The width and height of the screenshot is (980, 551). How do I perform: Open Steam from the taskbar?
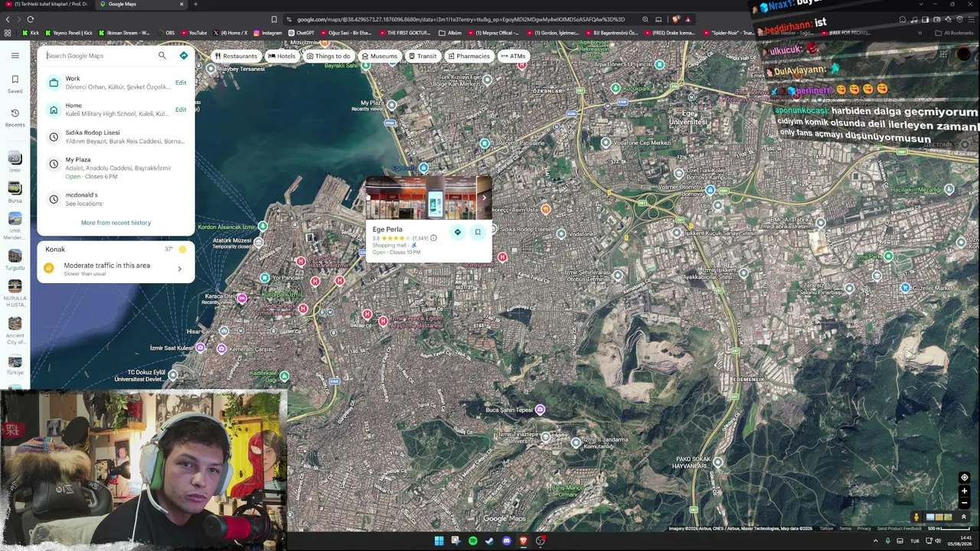pyautogui.click(x=489, y=541)
